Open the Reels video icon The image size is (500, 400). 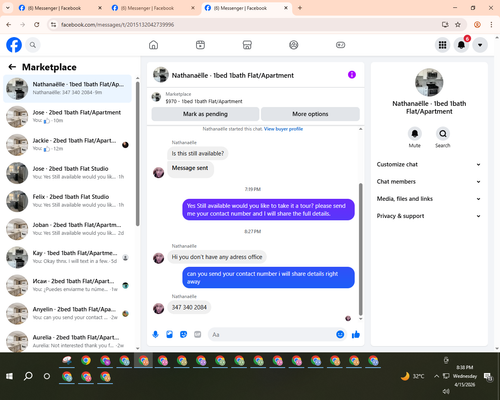[200, 45]
